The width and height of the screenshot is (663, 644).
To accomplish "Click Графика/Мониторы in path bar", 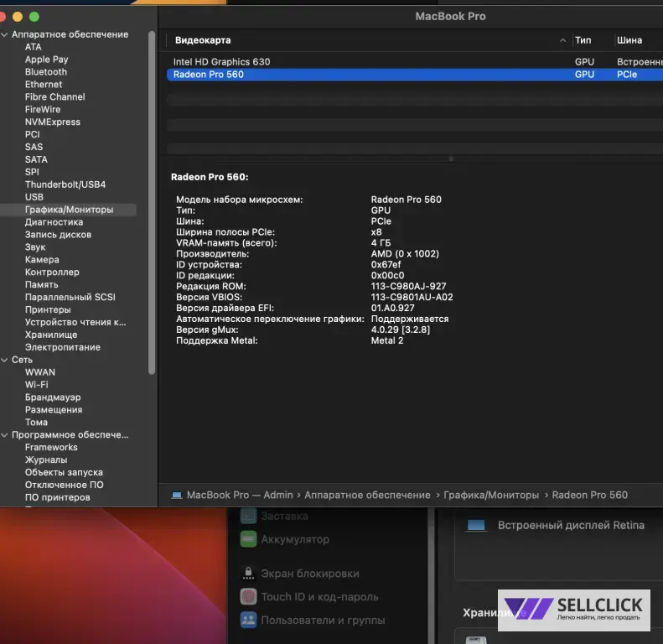I will point(491,496).
